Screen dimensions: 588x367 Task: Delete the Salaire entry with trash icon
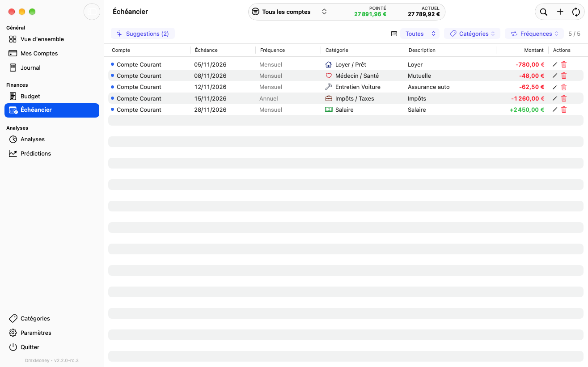click(x=564, y=110)
